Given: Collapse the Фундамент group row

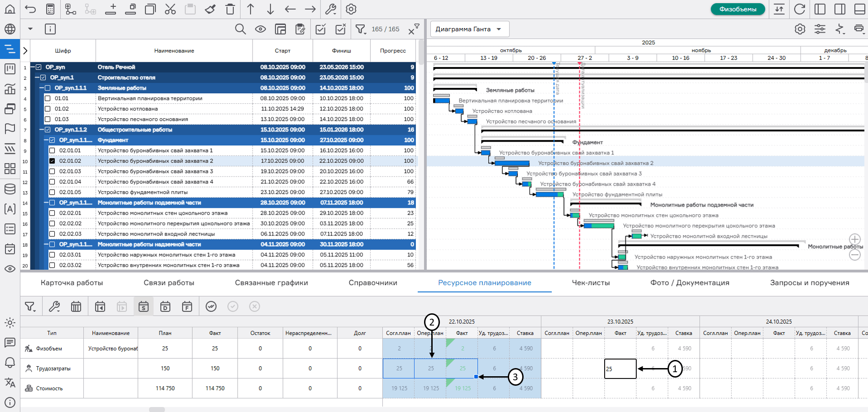Looking at the screenshot, I should coord(46,140).
